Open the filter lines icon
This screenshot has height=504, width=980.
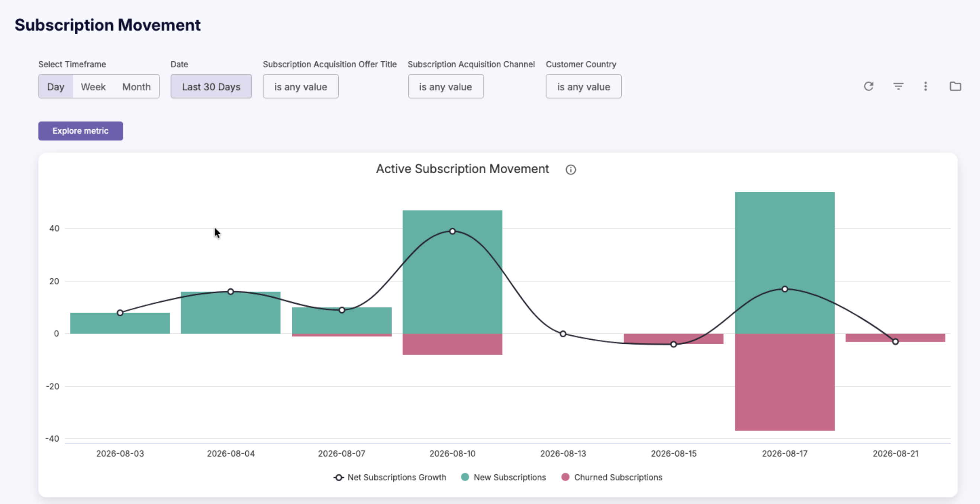tap(898, 86)
